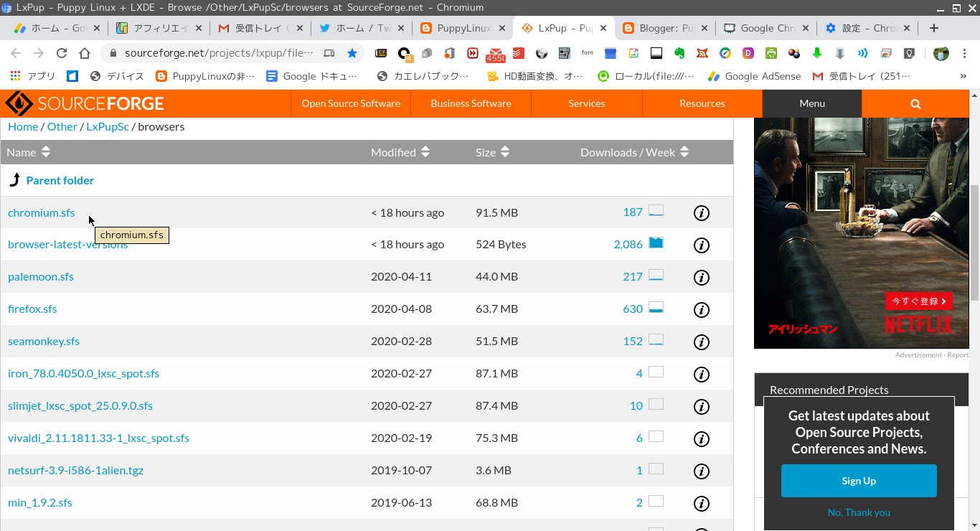Click the green download arrow extension
Viewport: 980px width, 531px height.
[817, 53]
